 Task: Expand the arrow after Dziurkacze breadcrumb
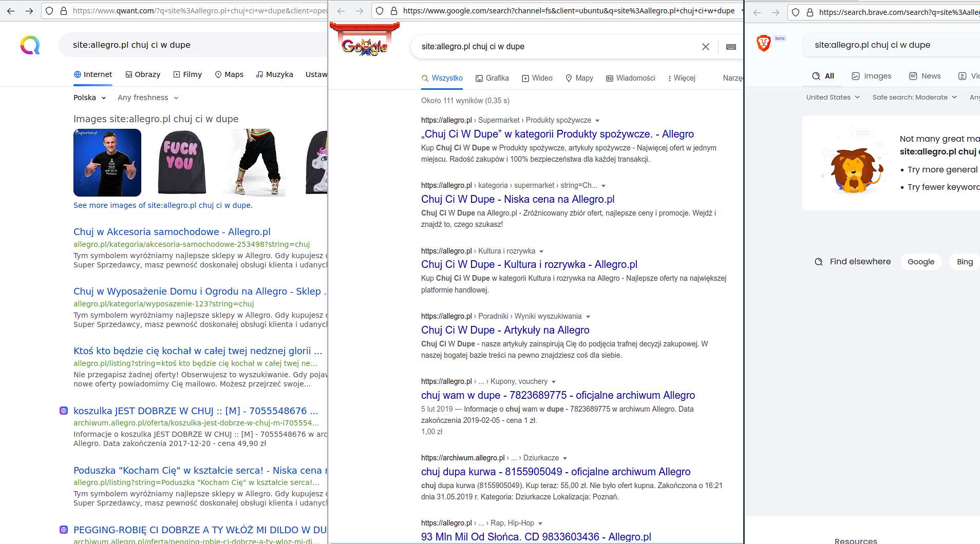[x=565, y=458]
